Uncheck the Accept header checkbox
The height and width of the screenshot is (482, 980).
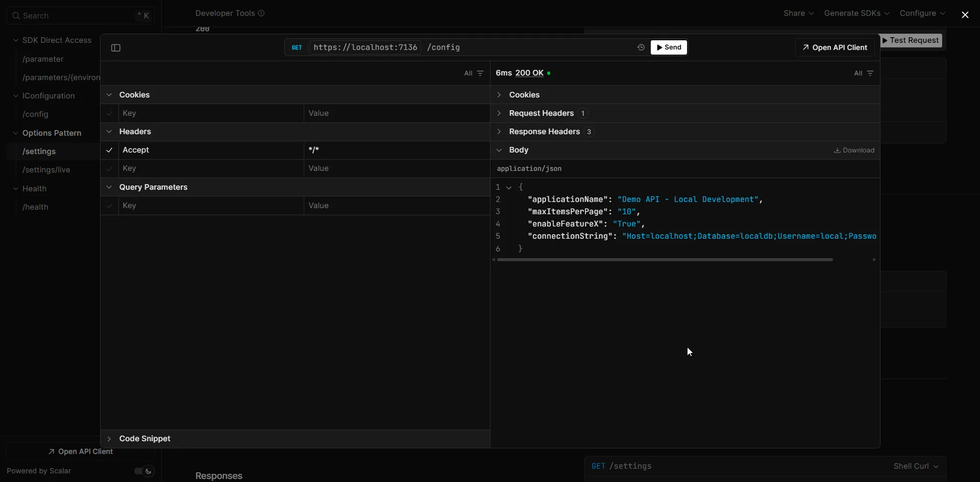[x=109, y=149]
